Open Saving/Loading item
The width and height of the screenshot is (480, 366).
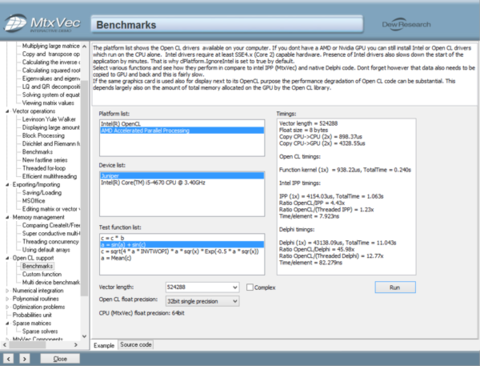pos(42,193)
